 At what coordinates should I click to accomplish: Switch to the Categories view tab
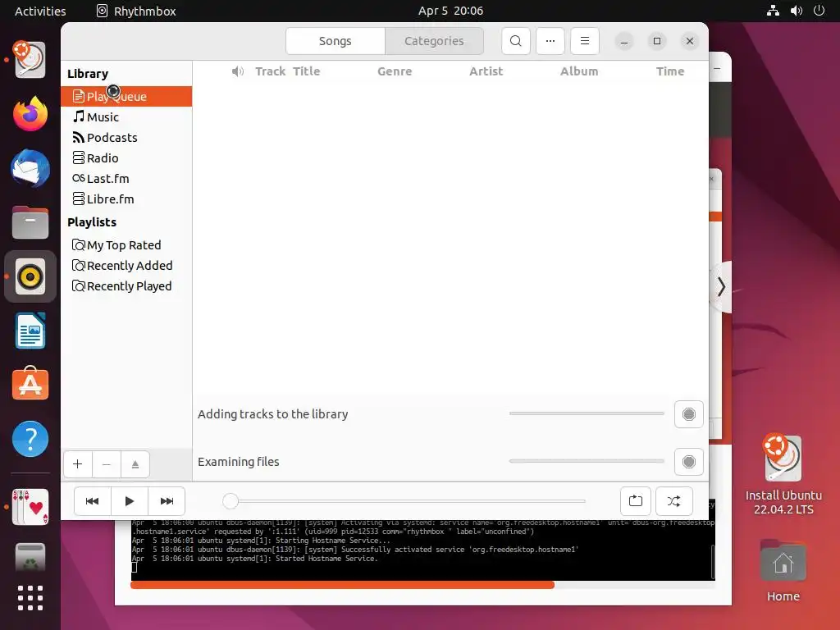[434, 41]
